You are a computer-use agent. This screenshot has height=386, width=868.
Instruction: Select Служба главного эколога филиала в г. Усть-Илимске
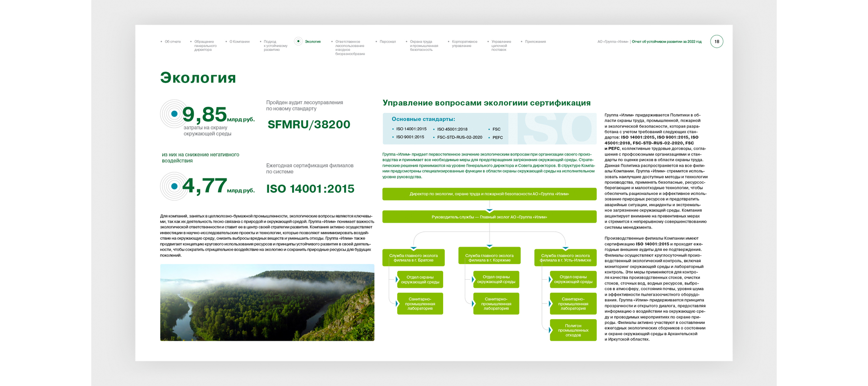566,257
